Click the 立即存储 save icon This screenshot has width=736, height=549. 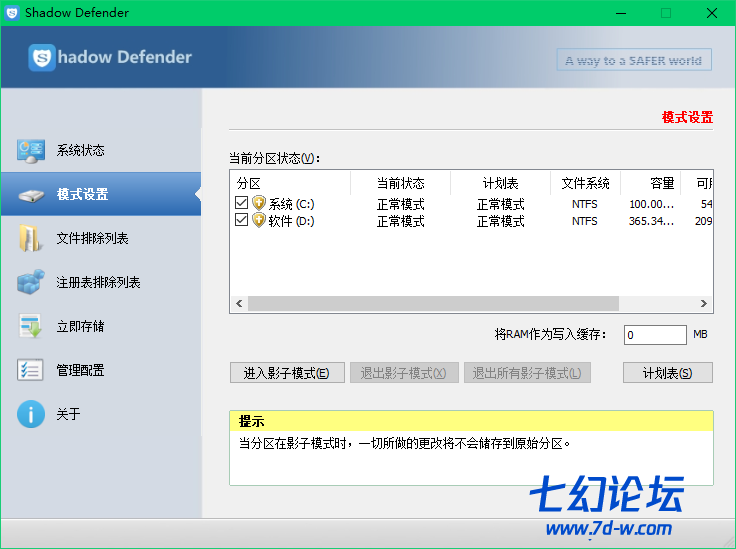pos(31,326)
